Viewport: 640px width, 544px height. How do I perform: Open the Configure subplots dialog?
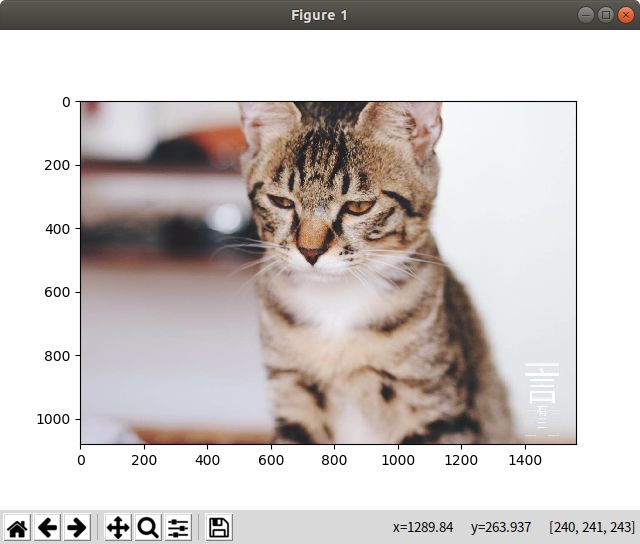[x=178, y=528]
